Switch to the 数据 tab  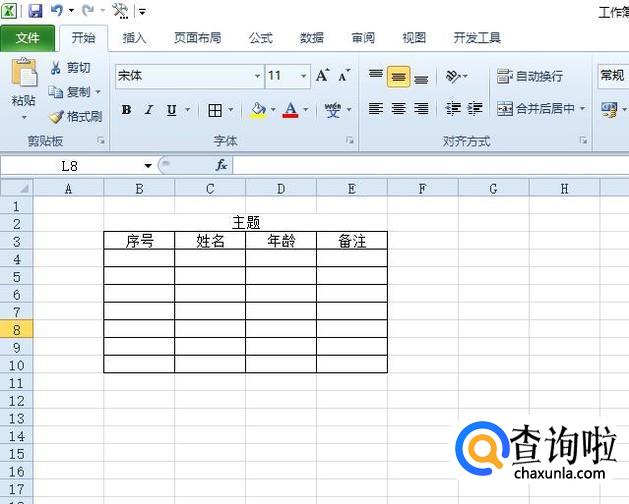coord(312,38)
